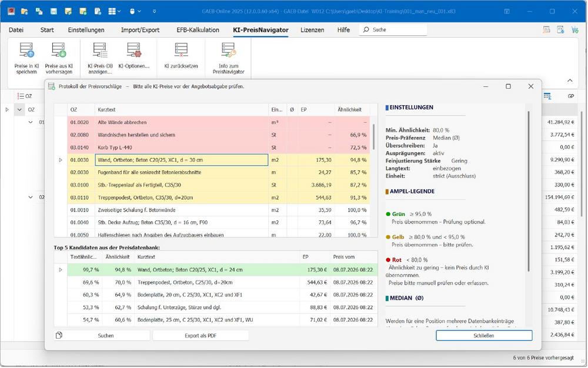Open the Datei menu
Image resolution: width=588 pixels, height=368 pixels.
click(16, 30)
